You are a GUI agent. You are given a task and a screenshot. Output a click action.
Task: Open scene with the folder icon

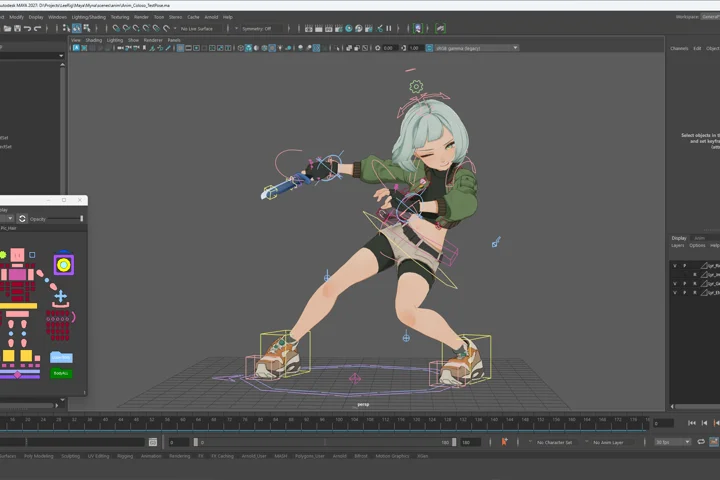click(x=7, y=28)
